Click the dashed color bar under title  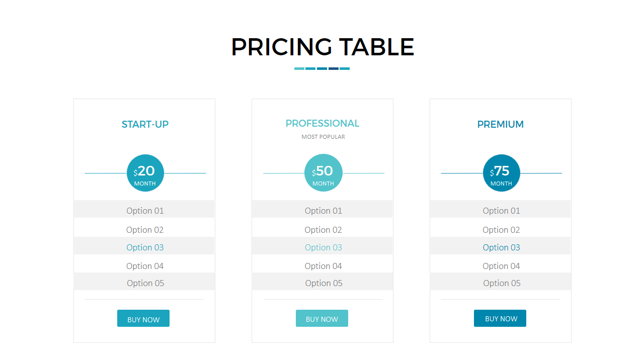point(322,68)
